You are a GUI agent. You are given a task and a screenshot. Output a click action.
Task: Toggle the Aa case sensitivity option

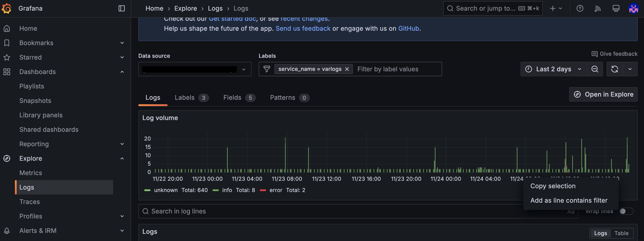pyautogui.click(x=571, y=211)
